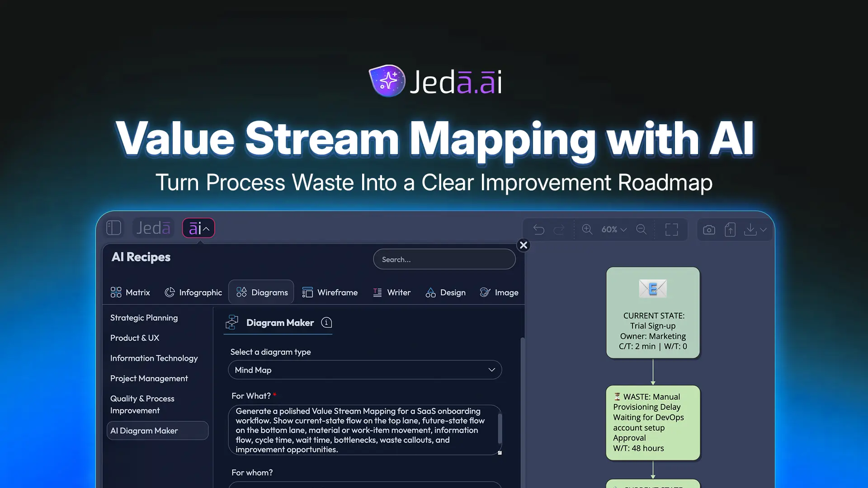Zoom in with the magnifier plus icon
The width and height of the screenshot is (868, 488).
pyautogui.click(x=587, y=230)
